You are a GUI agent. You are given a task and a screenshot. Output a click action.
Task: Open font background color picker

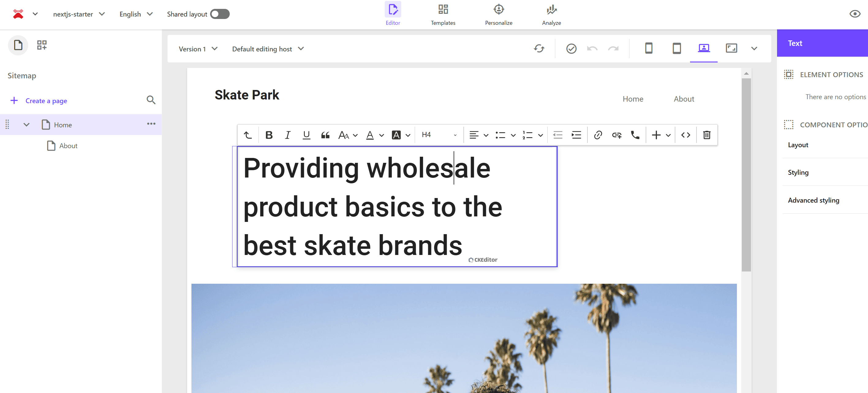(396, 135)
